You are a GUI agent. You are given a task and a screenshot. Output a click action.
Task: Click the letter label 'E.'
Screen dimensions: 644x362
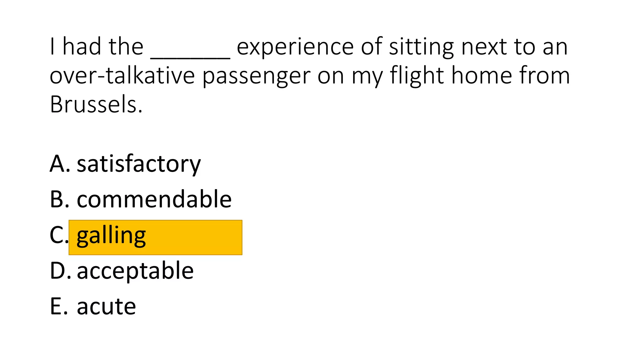(59, 306)
